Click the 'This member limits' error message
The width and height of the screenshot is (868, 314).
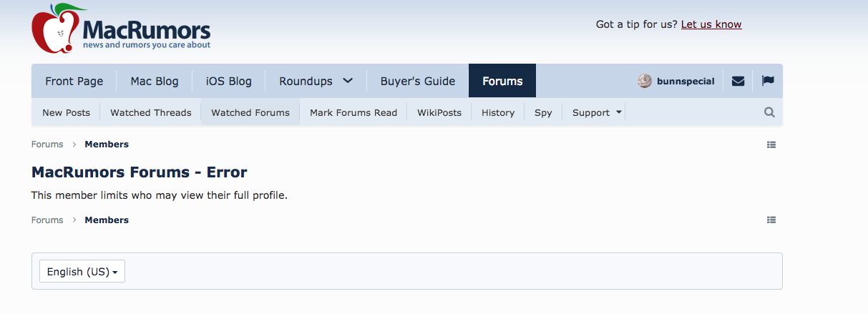click(x=160, y=195)
